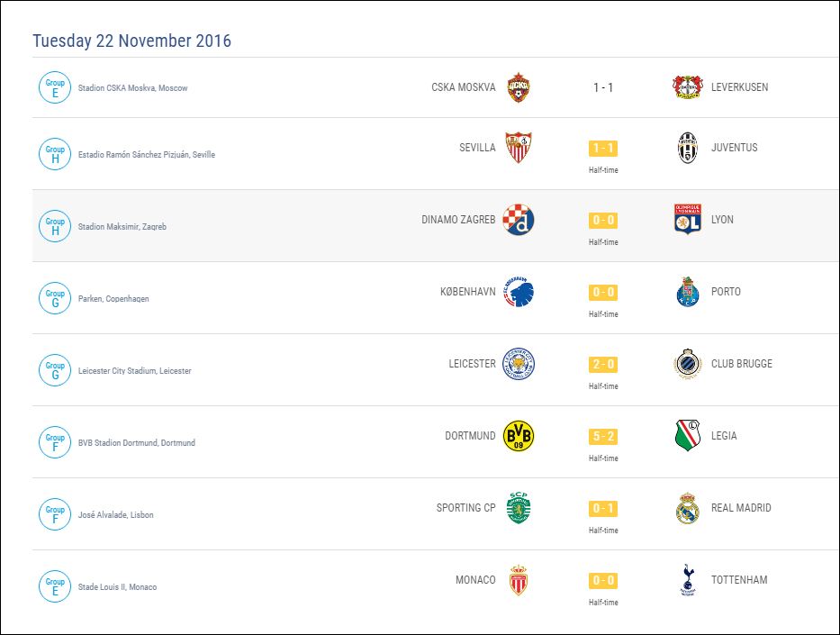This screenshot has width=840, height=635.
Task: Click the Sporting CP vs Real Madrid score
Action: tap(603, 508)
